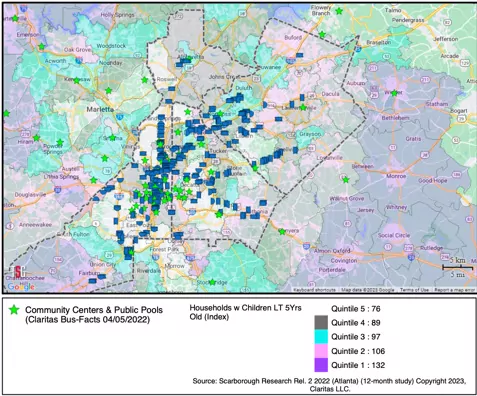The width and height of the screenshot is (477, 396).
Task: Click the green star at Kennesaw
Action: (77, 80)
